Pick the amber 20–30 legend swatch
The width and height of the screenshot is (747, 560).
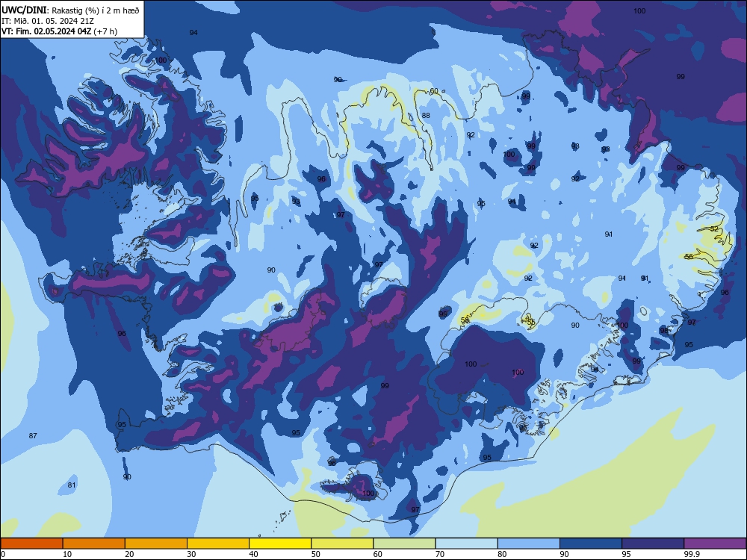pos(156,544)
